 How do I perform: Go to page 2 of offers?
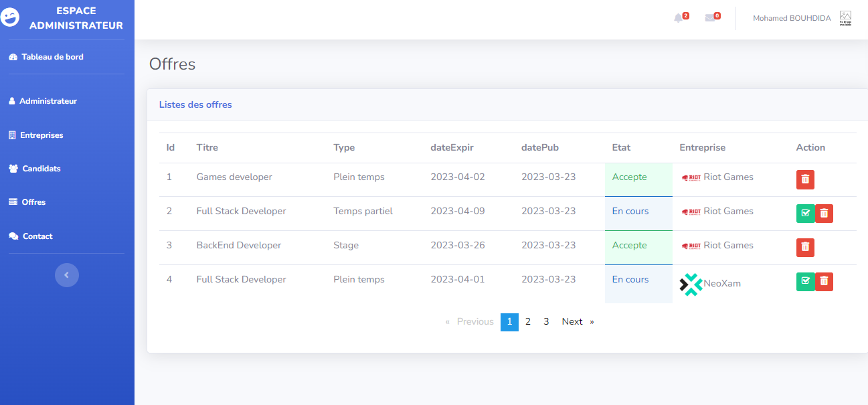point(528,322)
